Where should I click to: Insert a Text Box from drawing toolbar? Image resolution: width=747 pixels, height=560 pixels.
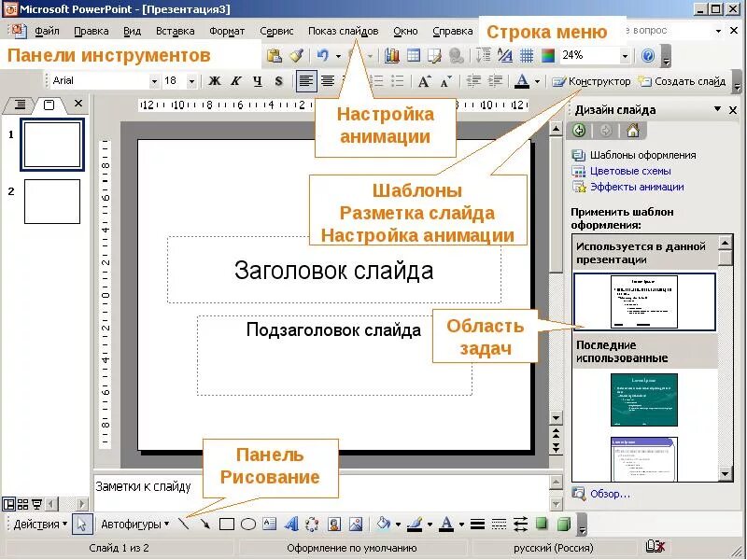[x=270, y=525]
